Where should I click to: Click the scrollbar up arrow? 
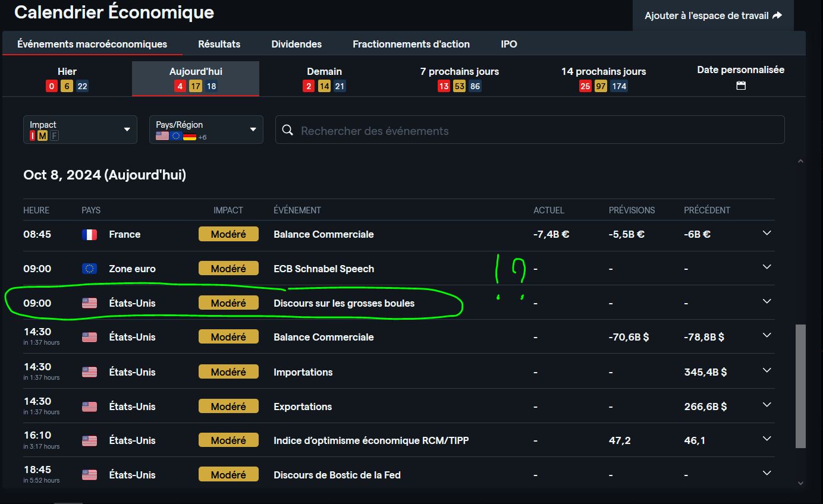coord(800,160)
